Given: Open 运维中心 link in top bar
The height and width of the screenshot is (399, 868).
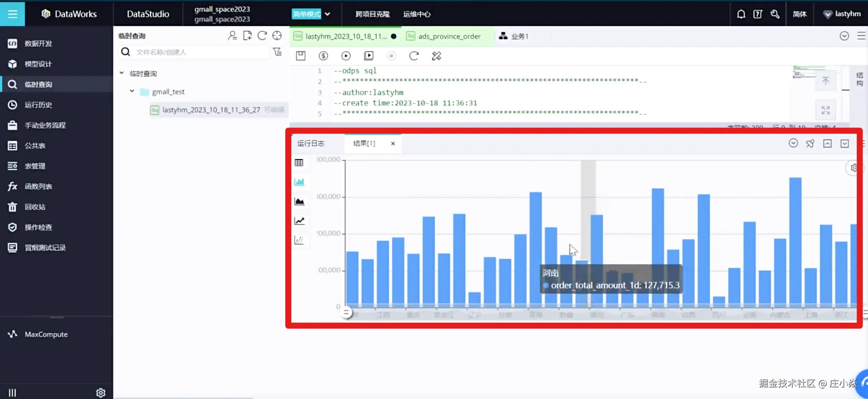Looking at the screenshot, I should pos(417,14).
